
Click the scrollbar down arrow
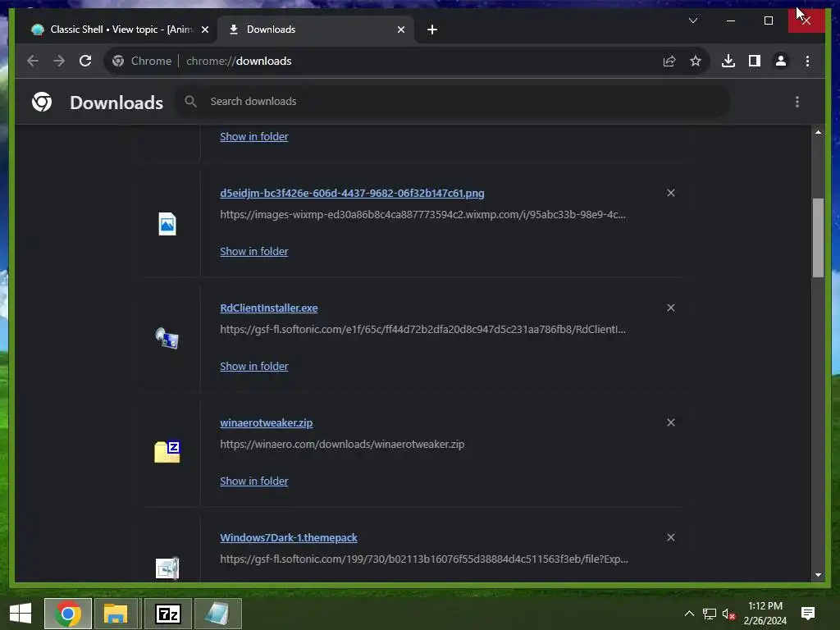[818, 575]
